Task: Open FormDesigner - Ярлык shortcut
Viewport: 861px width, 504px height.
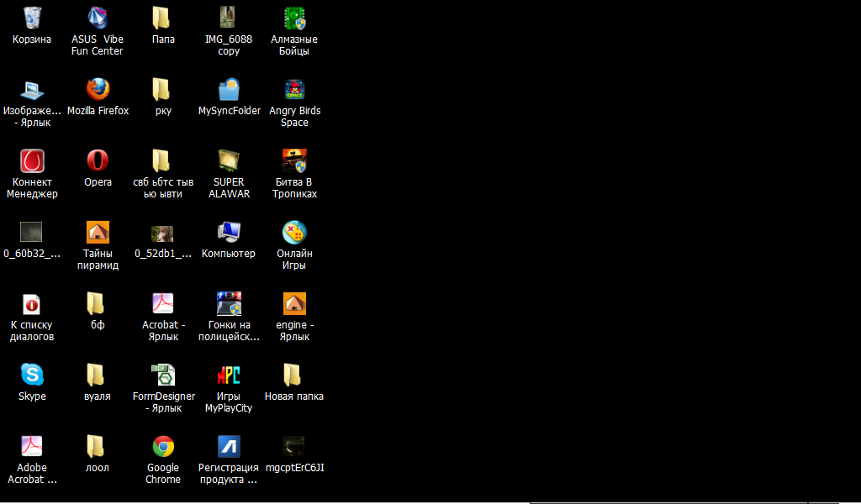Action: coord(163,375)
